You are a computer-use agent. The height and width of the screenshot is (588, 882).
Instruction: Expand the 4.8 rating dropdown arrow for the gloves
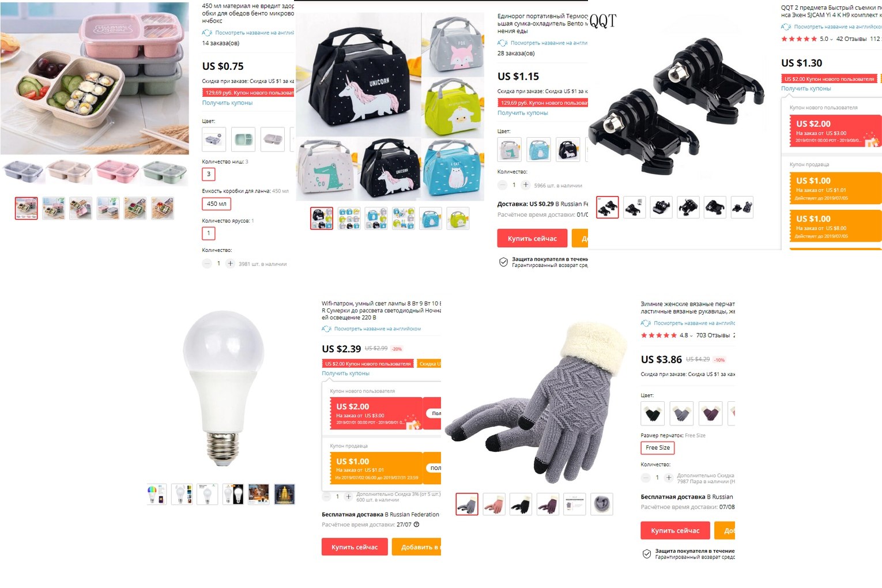pos(691,336)
